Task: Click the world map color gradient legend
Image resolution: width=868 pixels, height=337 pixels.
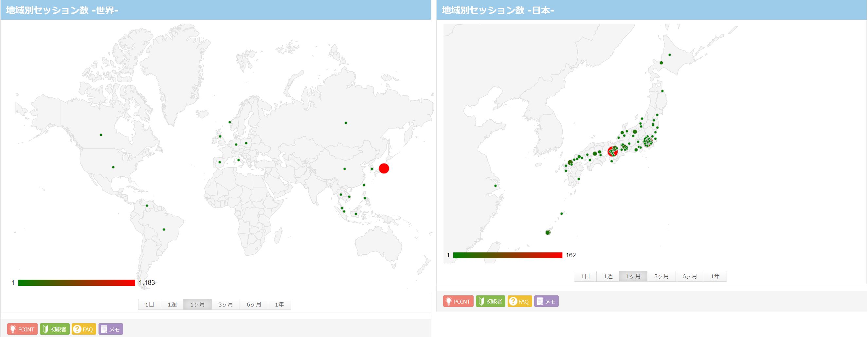Action: (77, 283)
